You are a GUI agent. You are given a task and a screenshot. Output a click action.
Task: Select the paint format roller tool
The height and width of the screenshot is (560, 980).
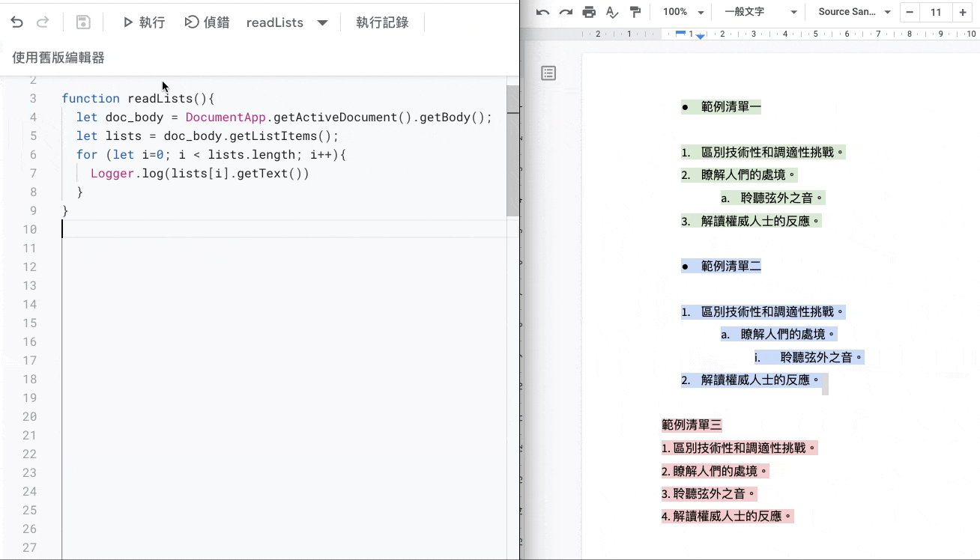[635, 12]
